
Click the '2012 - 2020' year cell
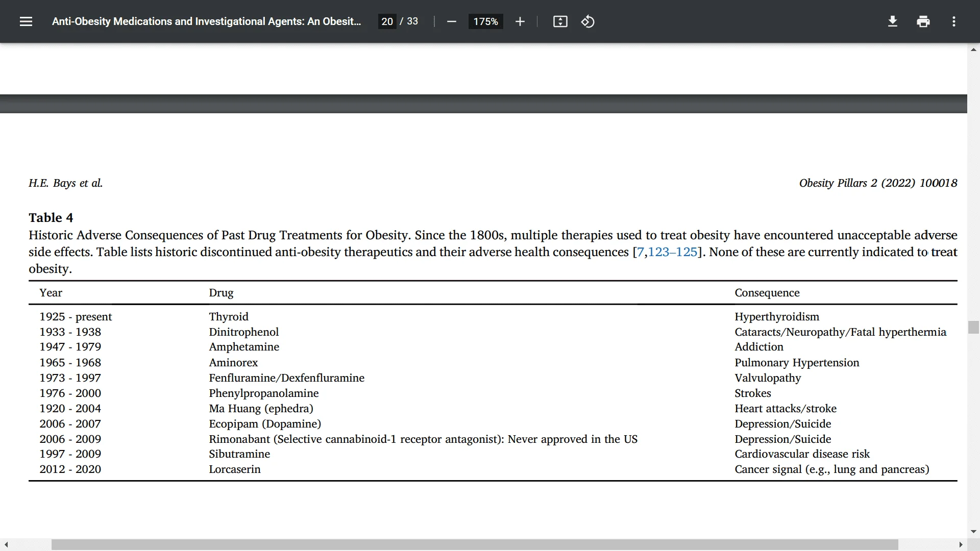[70, 469]
